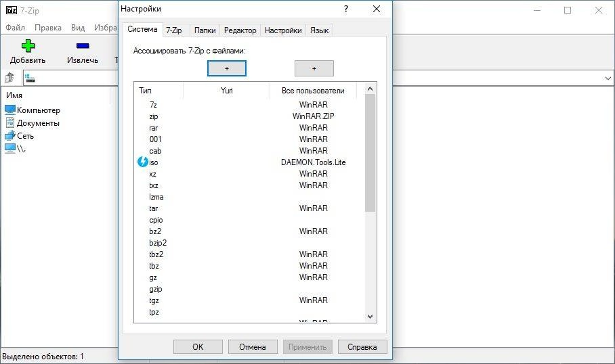Screen dimensions: 615x364
Task: Open the Вид menu
Action: point(78,28)
